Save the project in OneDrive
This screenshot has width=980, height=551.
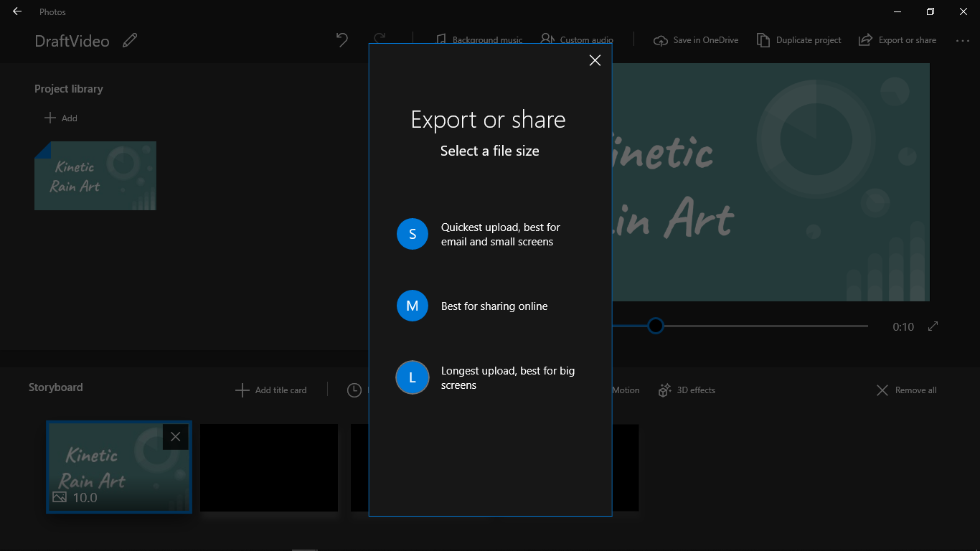(x=696, y=40)
